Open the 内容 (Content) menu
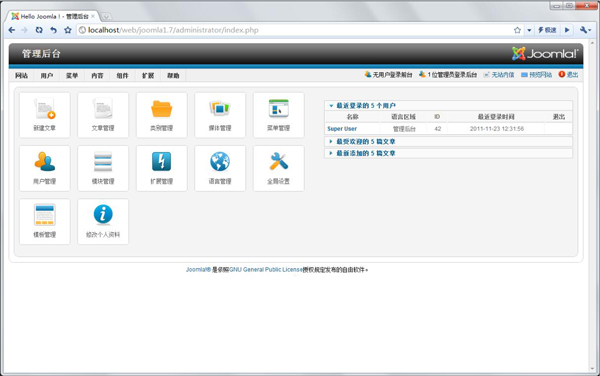 point(97,75)
